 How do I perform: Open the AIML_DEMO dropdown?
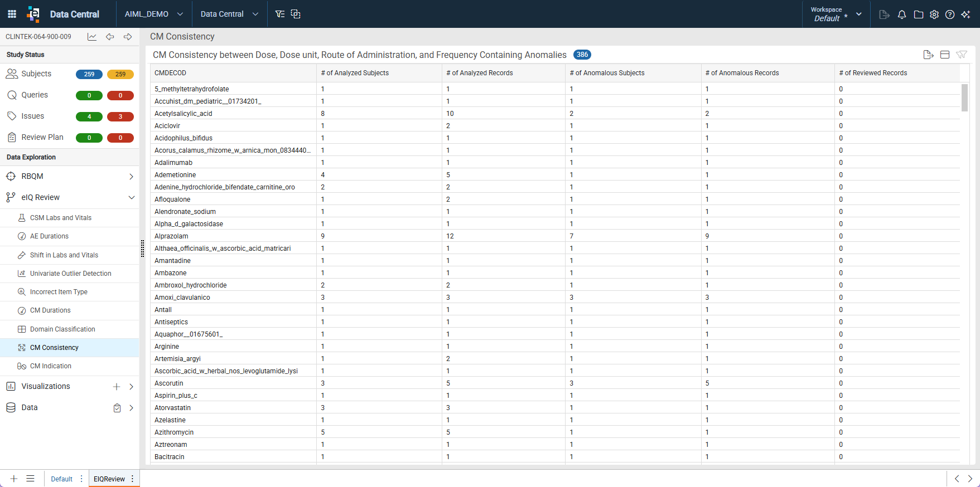[x=154, y=14]
